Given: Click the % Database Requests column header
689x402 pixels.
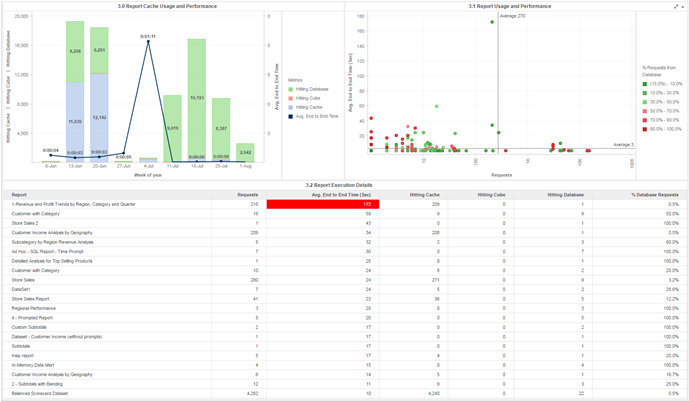Looking at the screenshot, I should [x=656, y=194].
